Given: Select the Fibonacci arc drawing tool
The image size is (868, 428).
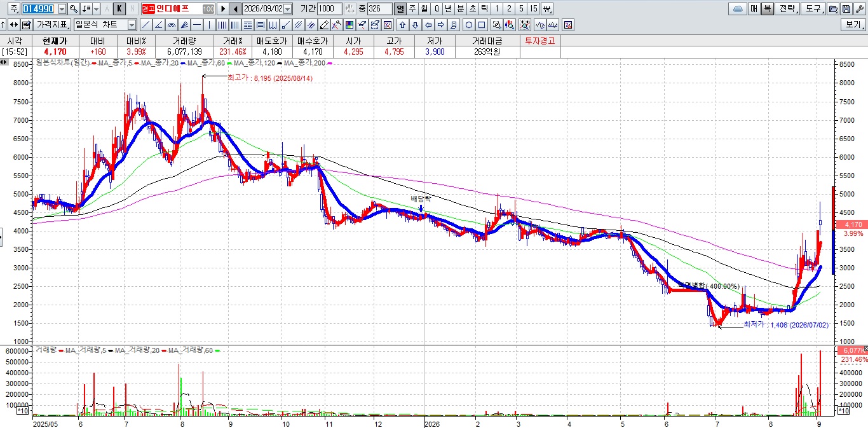Looking at the screenshot, I should (x=171, y=25).
